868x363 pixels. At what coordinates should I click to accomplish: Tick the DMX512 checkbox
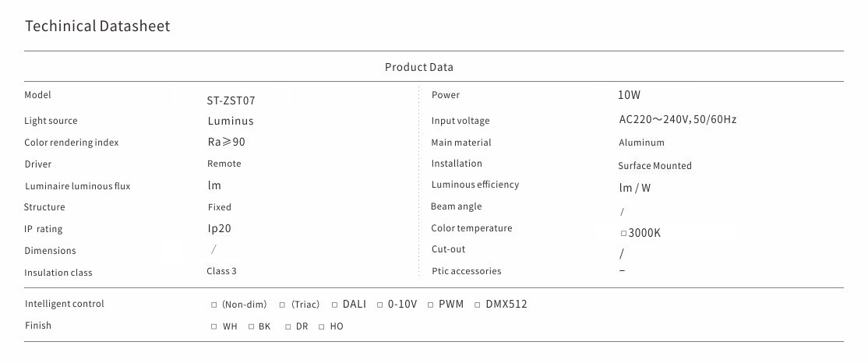478,305
